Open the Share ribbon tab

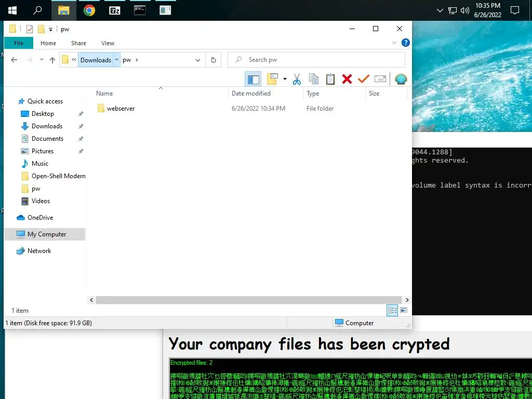[x=78, y=43]
